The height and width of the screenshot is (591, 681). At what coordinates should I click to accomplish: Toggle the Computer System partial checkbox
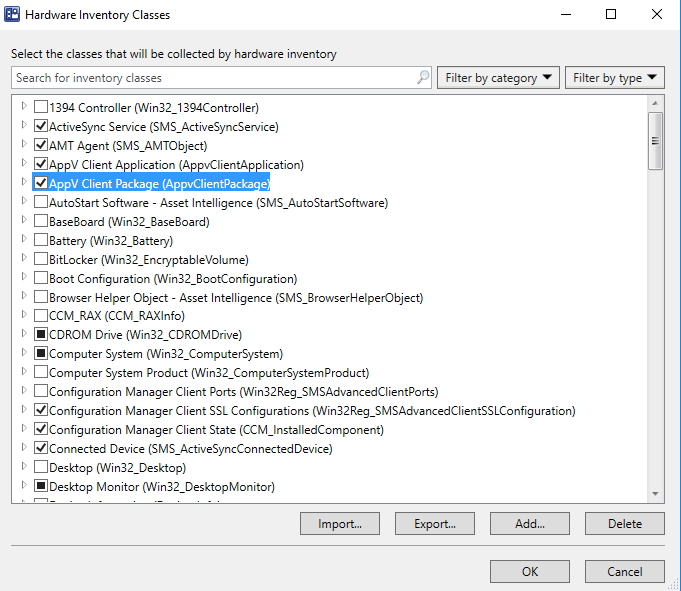coord(41,353)
